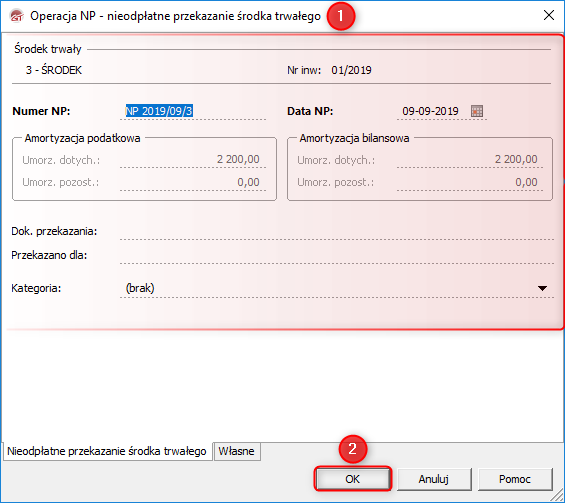Click podatkowa Umorz. dotych. value field
565x503 pixels.
(x=193, y=159)
